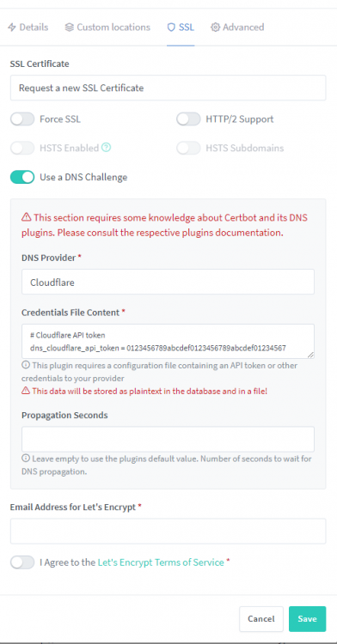The width and height of the screenshot is (337, 644).
Task: Open the DNS Provider Cloudflare dropdown
Action: [x=168, y=282]
